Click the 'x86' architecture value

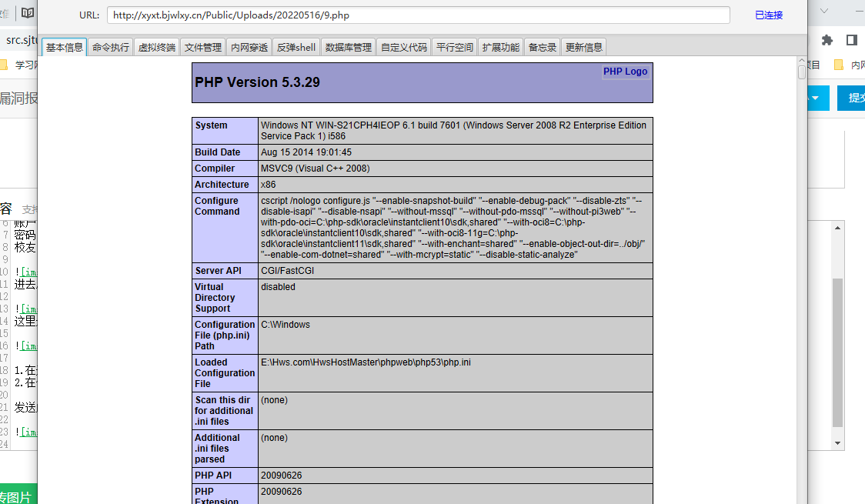click(268, 185)
